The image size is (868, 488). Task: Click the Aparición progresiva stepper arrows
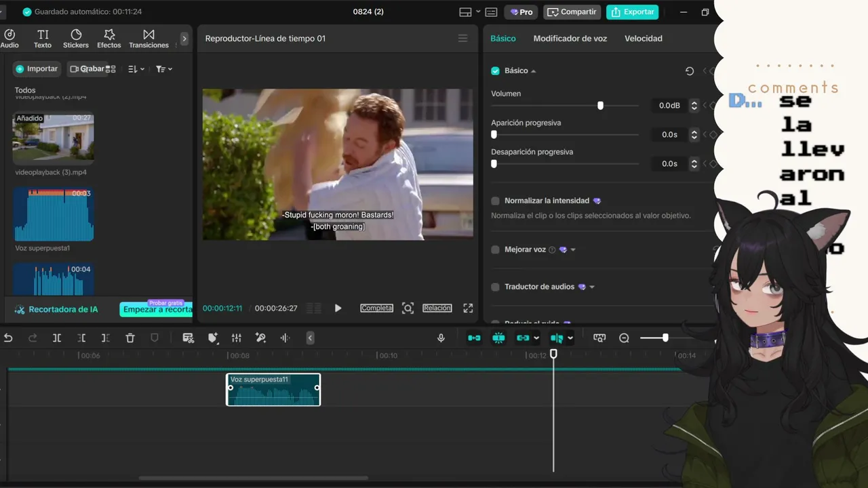pyautogui.click(x=694, y=135)
